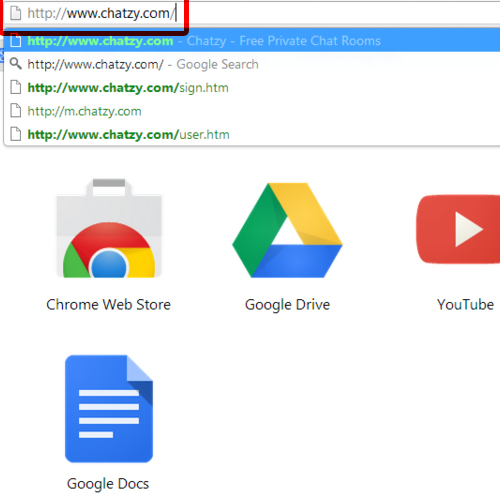Click the YouTube label text
Image resolution: width=500 pixels, height=500 pixels.
click(465, 304)
